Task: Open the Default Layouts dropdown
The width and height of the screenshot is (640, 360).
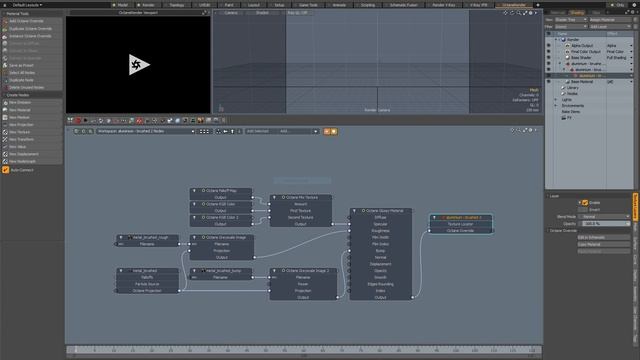Action: coord(27,5)
